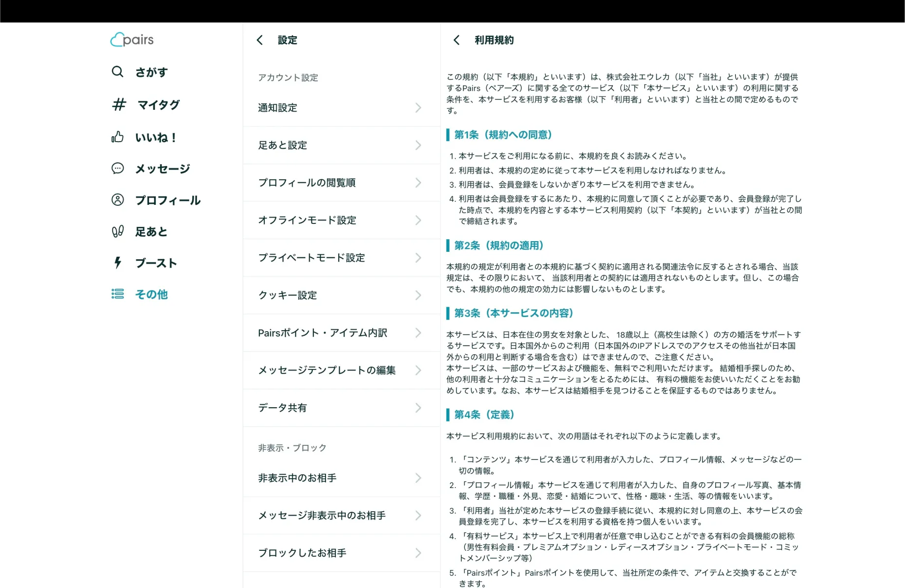The width and height of the screenshot is (905, 588).
Task: Expand the Pairsポイント・アイテム内訳 chevron
Action: pos(418,333)
